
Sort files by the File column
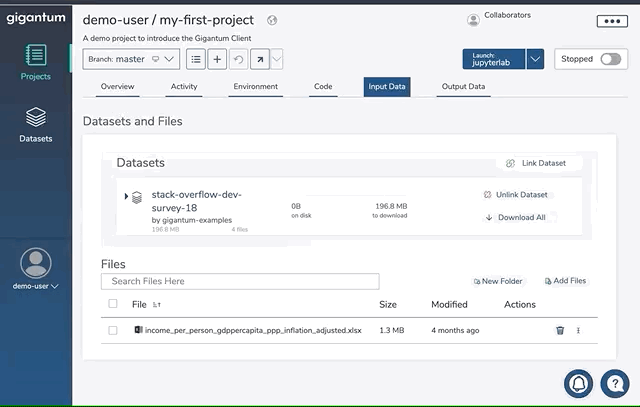146,305
